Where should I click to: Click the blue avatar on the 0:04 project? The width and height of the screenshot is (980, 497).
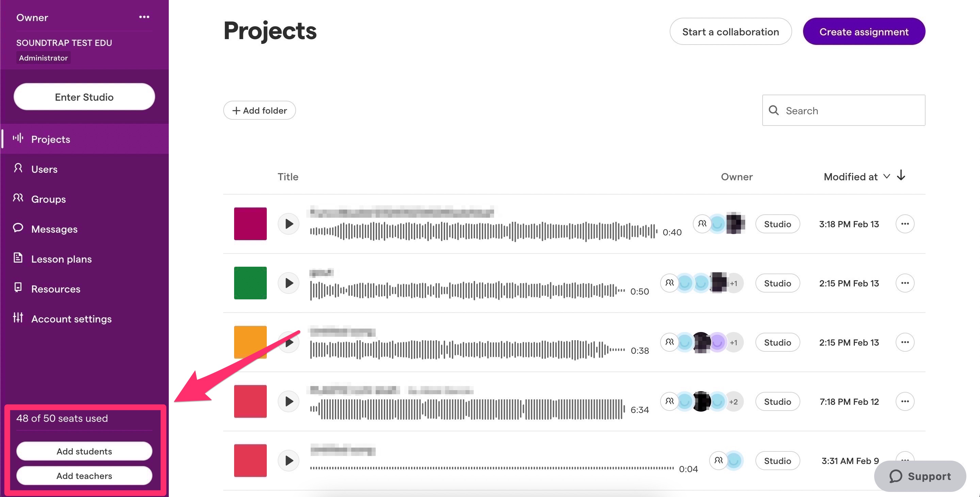coord(734,461)
